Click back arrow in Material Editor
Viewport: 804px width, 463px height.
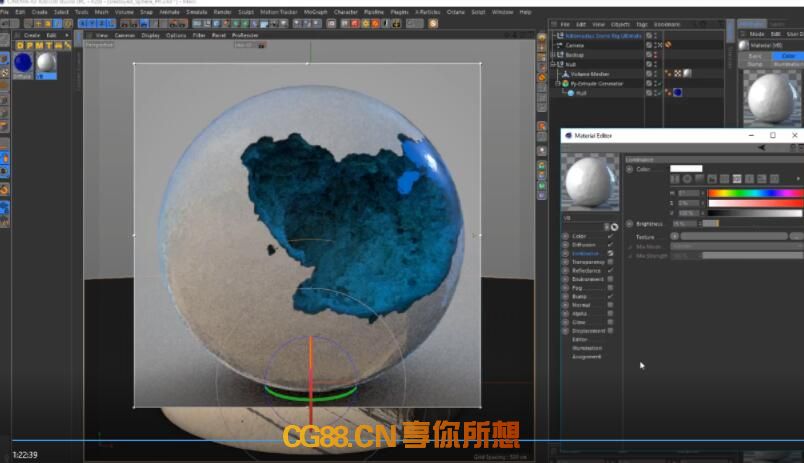tap(762, 148)
